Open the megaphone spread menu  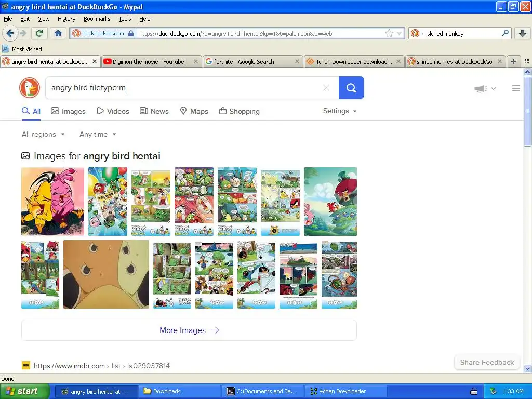[485, 88]
